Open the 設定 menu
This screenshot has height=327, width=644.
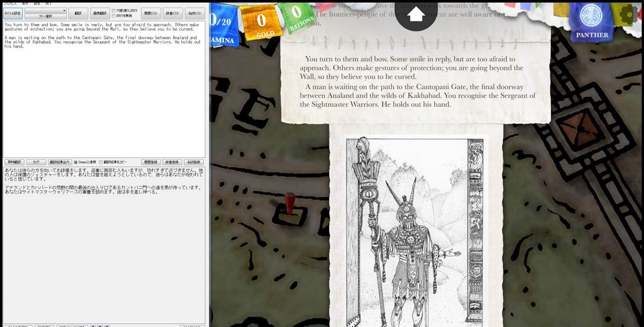(37, 3)
